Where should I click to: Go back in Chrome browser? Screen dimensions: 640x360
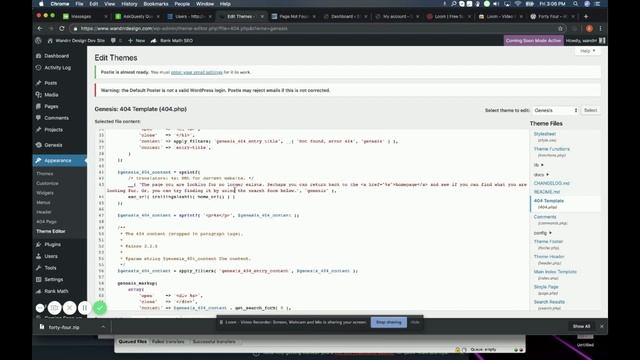(x=40, y=29)
